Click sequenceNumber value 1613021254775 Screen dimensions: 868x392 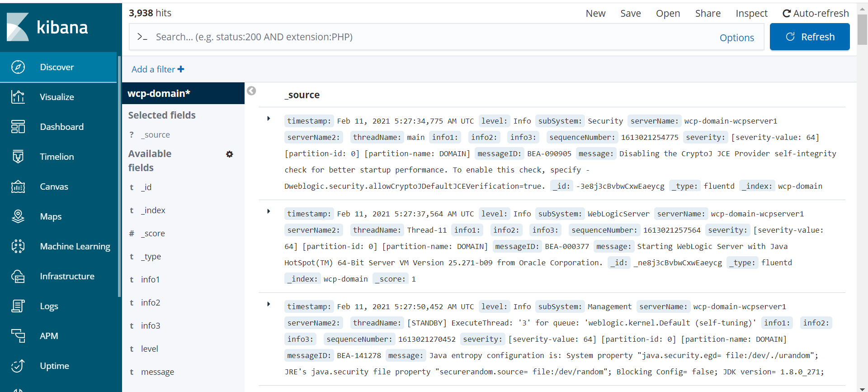tap(650, 138)
